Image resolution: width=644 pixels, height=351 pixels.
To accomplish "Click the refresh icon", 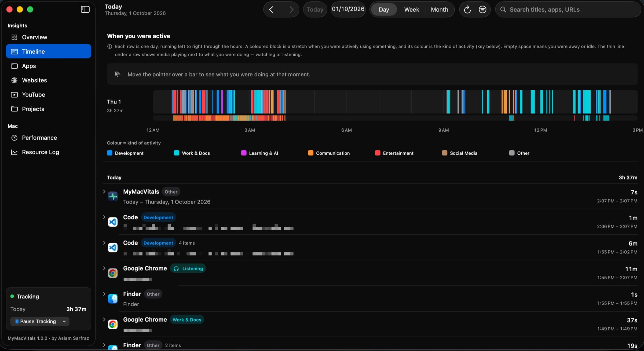I will 467,10.
